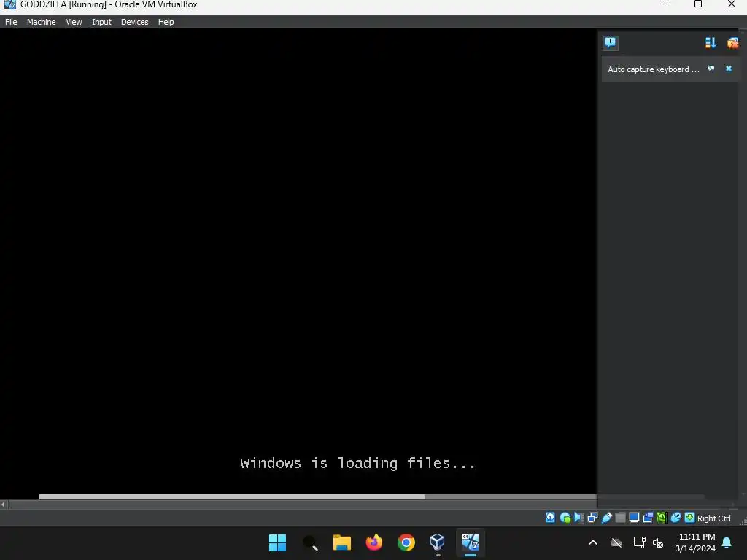The height and width of the screenshot is (560, 747).
Task: Open the File menu
Action: tap(11, 22)
